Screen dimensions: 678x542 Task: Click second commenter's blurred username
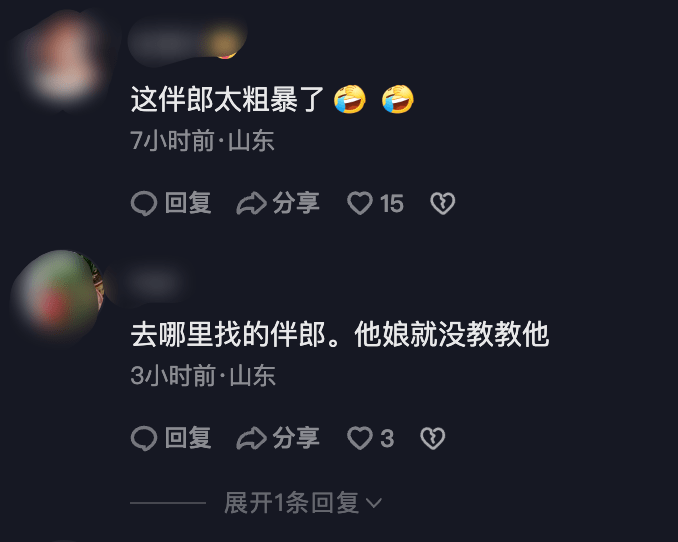(147, 282)
